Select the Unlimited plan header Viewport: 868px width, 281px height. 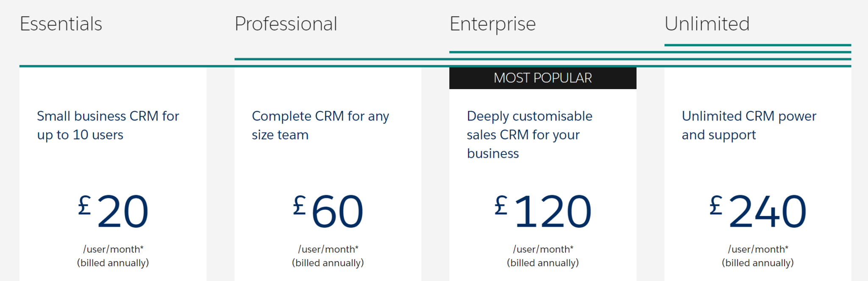707,24
